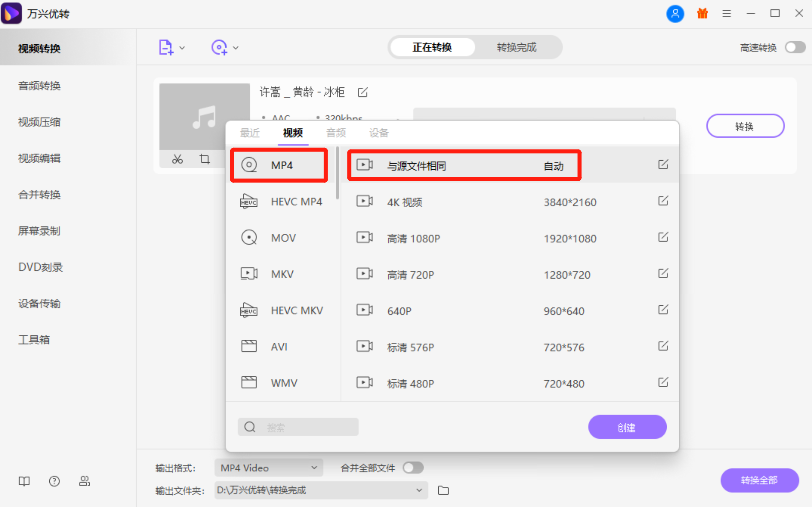Click the help question mark icon

(x=54, y=481)
